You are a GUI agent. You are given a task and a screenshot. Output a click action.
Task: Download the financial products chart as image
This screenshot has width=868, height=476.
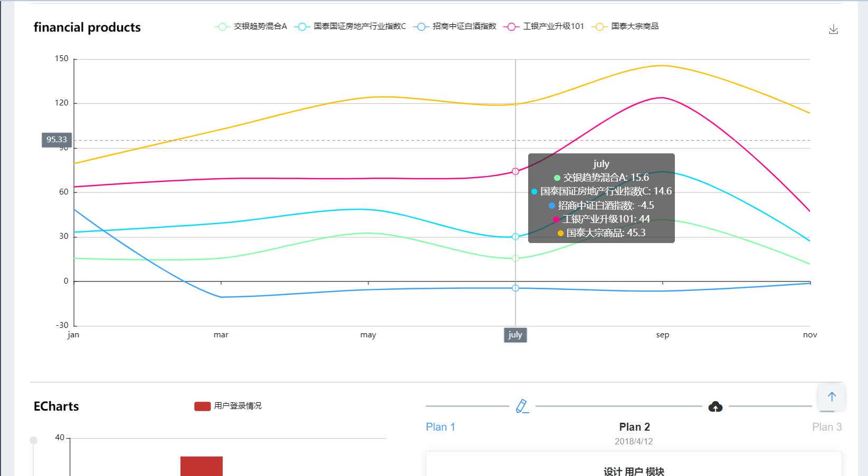tap(833, 30)
